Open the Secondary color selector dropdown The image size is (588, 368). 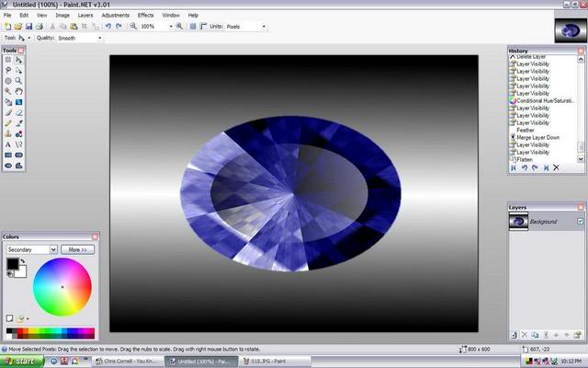tap(53, 249)
